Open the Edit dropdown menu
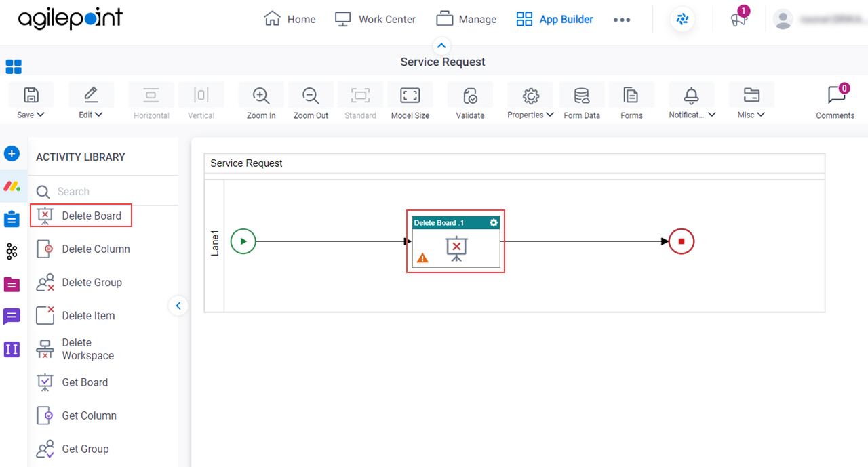Screen dimensions: 868x467 [91, 102]
